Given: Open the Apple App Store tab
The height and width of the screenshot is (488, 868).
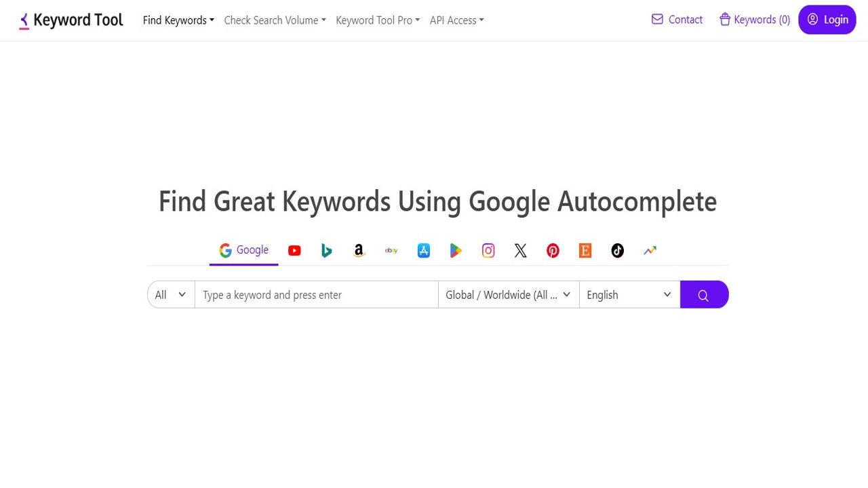Looking at the screenshot, I should [x=424, y=251].
